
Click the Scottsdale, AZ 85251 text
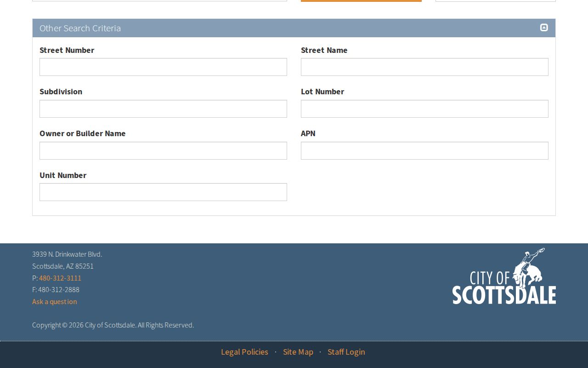click(x=63, y=266)
